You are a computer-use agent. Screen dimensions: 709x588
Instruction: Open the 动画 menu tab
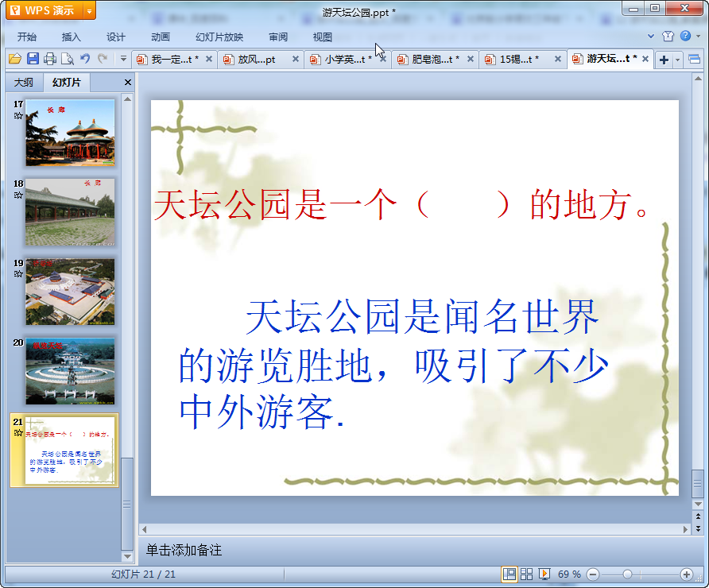pyautogui.click(x=161, y=37)
